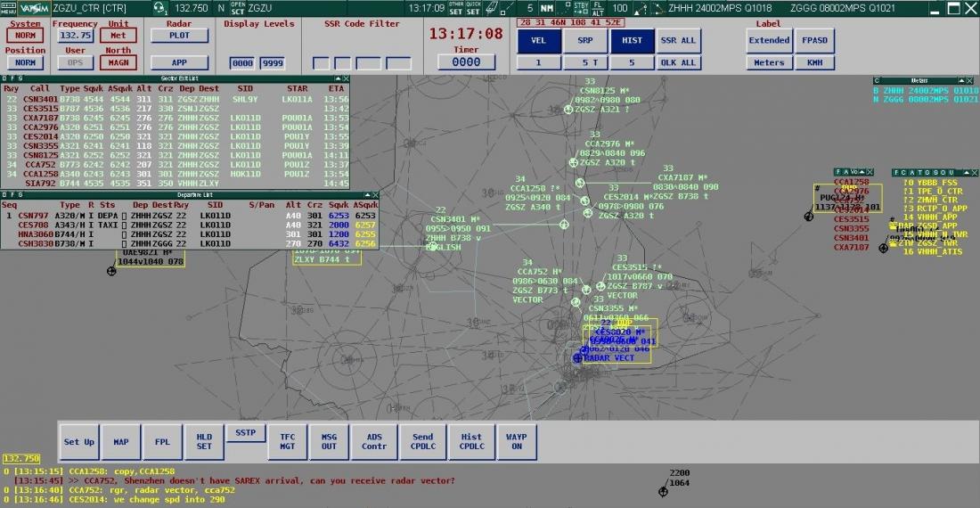The image size is (980, 508).
Task: Open the MSG OUT menu button
Action: tap(329, 442)
